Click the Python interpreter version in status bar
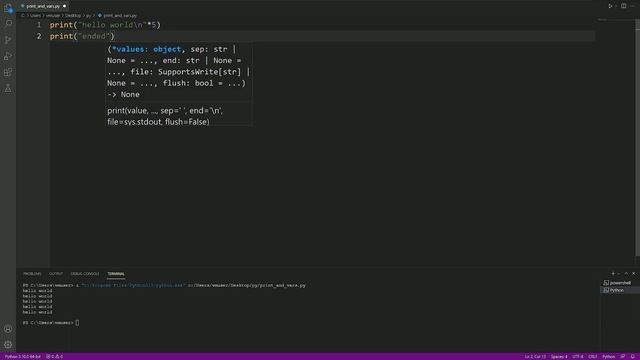 tap(23, 357)
